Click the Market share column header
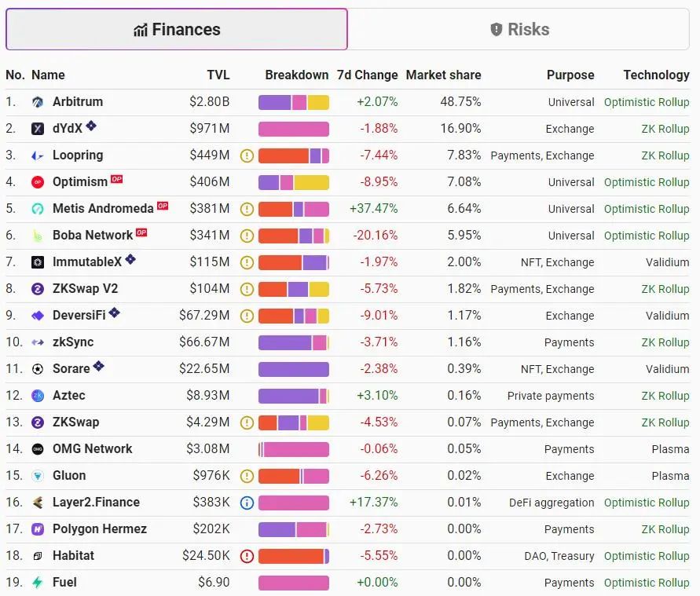This screenshot has height=596, width=700. pyautogui.click(x=443, y=75)
